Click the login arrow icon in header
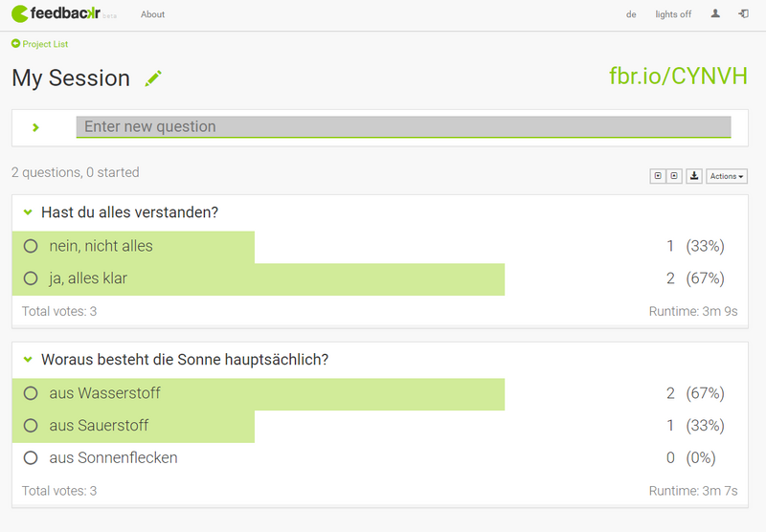This screenshot has height=532, width=766. (x=743, y=14)
